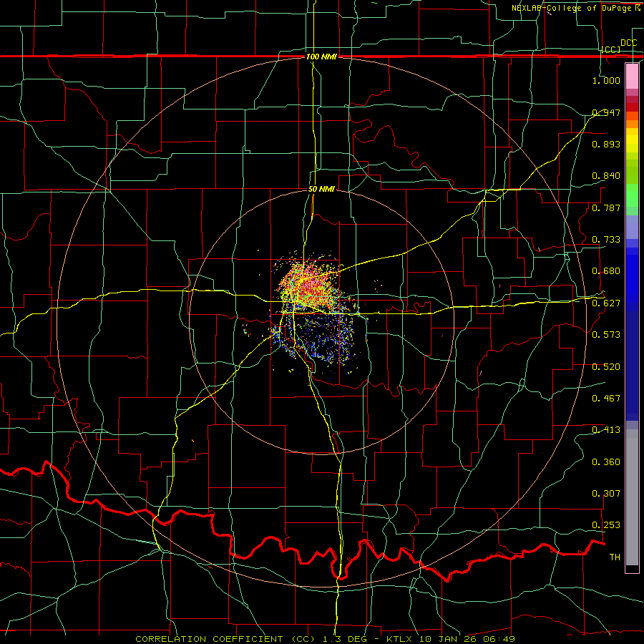Click the DCC label above the legend
644x644 pixels.
click(628, 43)
